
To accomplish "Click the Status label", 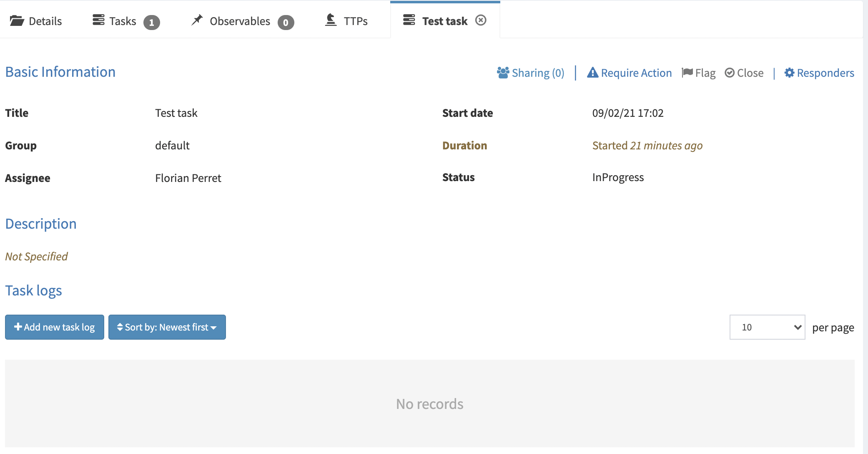I will point(458,177).
